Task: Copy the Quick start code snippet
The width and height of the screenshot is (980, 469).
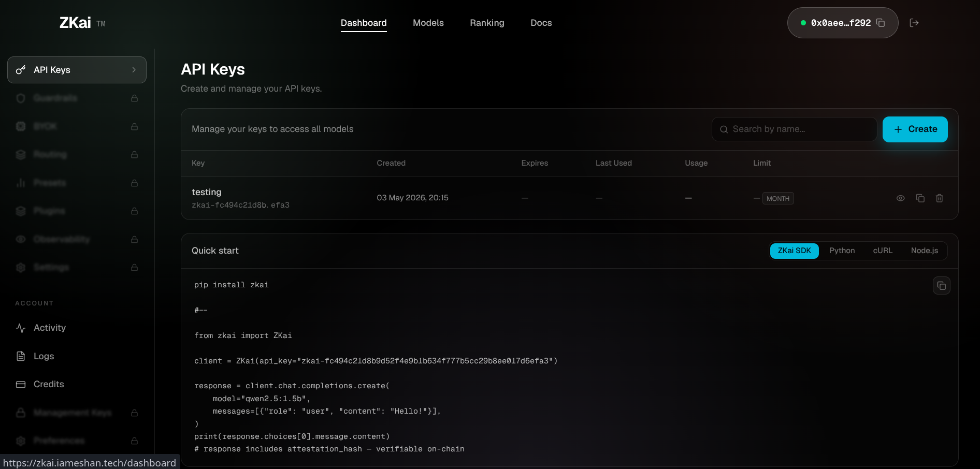Action: click(942, 286)
